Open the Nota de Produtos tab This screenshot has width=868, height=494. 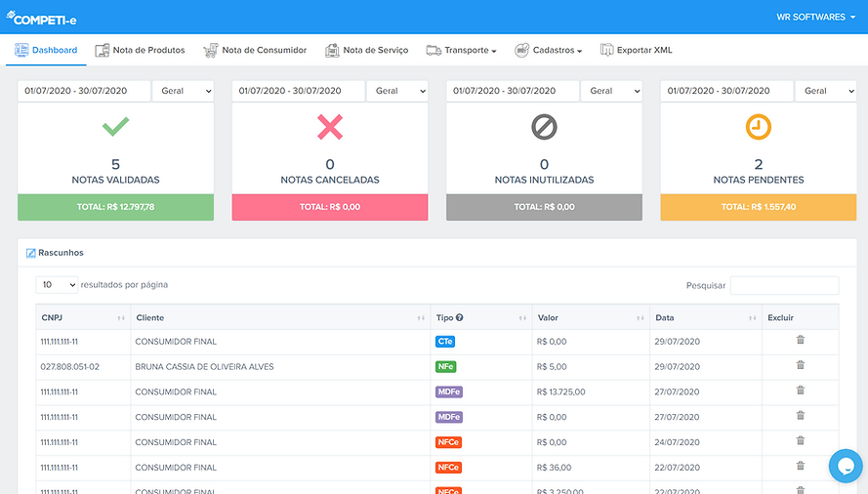coord(140,50)
